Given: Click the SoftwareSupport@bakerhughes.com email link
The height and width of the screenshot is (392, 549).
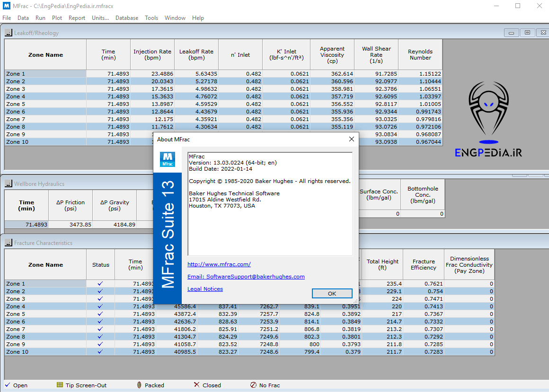Looking at the screenshot, I should click(x=246, y=277).
